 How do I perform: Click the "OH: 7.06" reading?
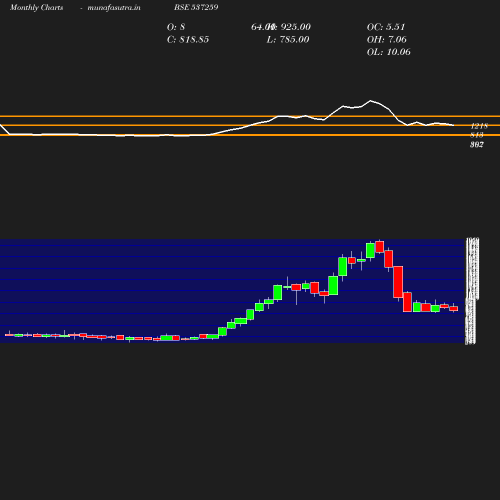pos(387,39)
